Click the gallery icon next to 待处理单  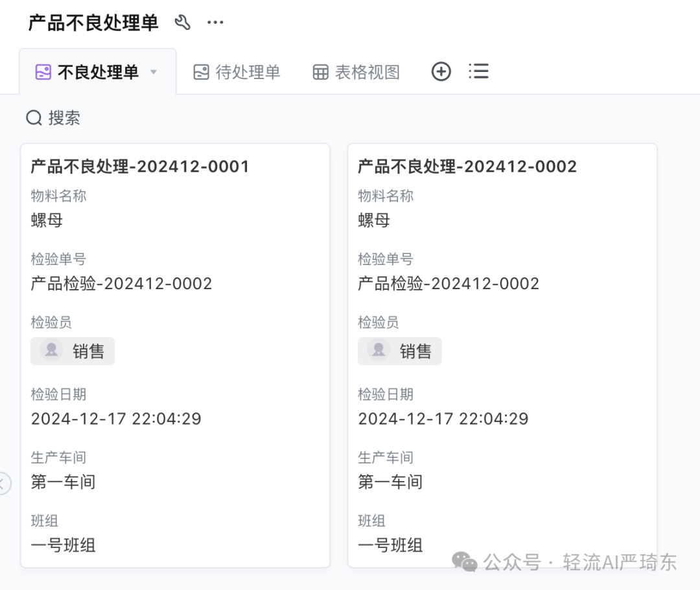pyautogui.click(x=203, y=72)
